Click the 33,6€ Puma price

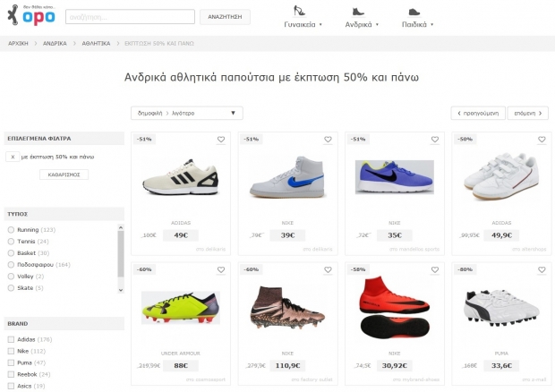501,366
